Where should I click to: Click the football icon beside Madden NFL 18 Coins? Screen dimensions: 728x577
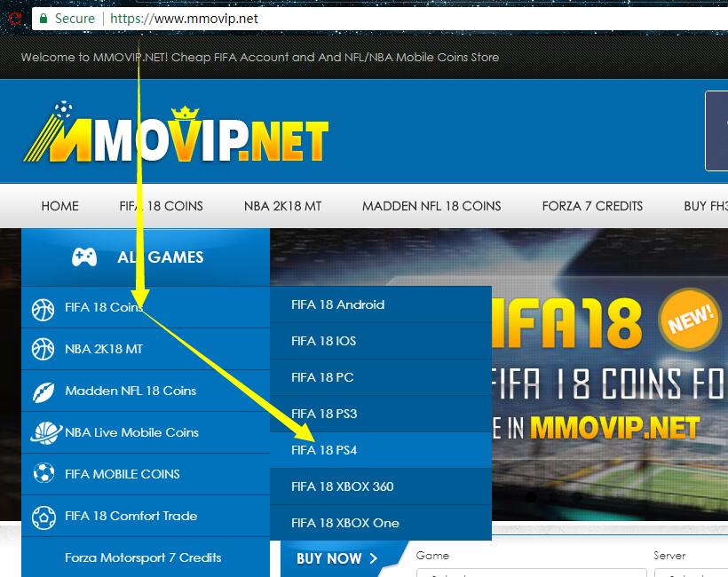point(44,391)
